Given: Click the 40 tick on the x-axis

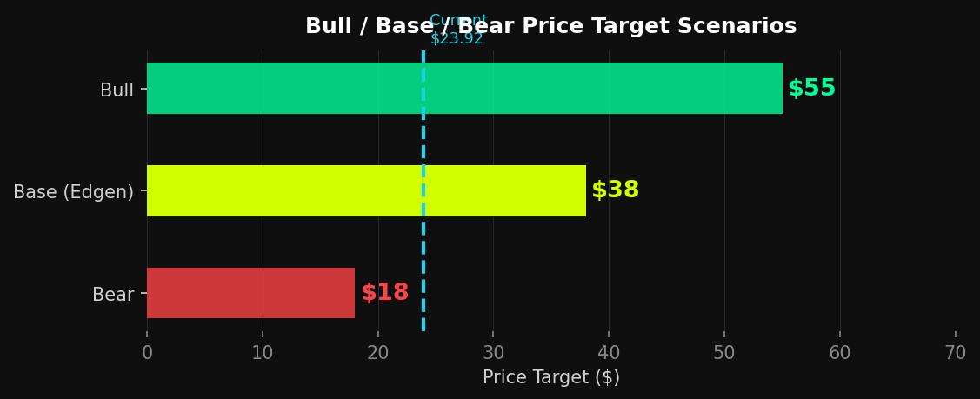Looking at the screenshot, I should (609, 353).
